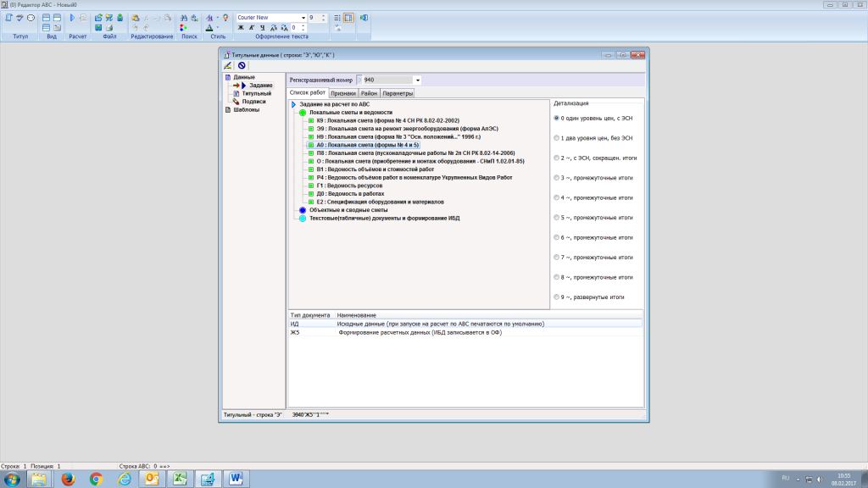
Task: Toggle bold Ж formatting
Action: (x=241, y=27)
